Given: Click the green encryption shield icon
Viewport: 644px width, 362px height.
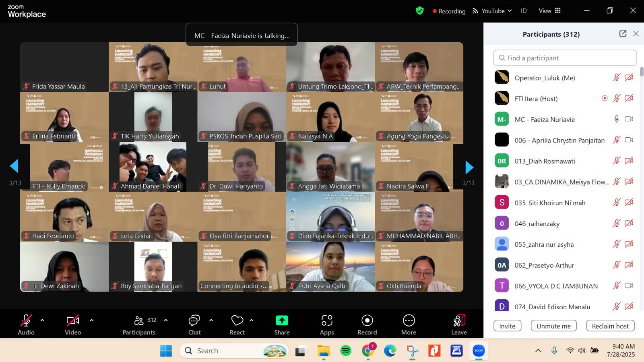Looking at the screenshot, I should (x=420, y=11).
